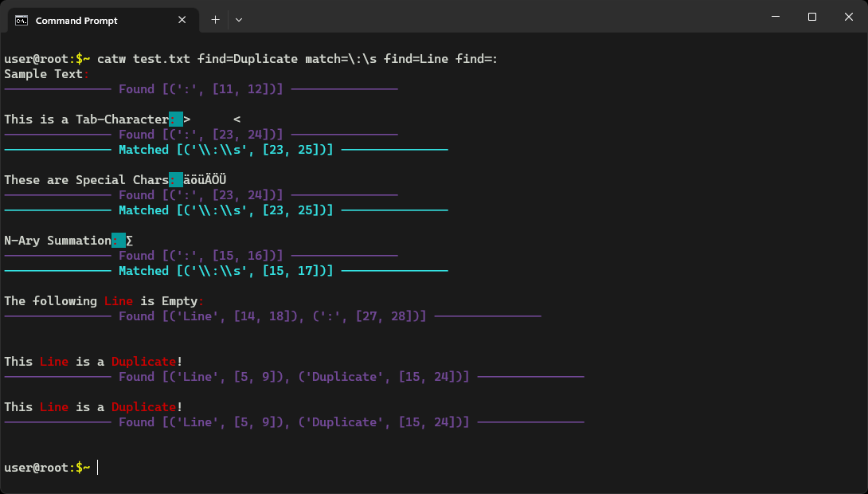
Task: Click the äöüÄÖÜ special characters text
Action: point(206,179)
